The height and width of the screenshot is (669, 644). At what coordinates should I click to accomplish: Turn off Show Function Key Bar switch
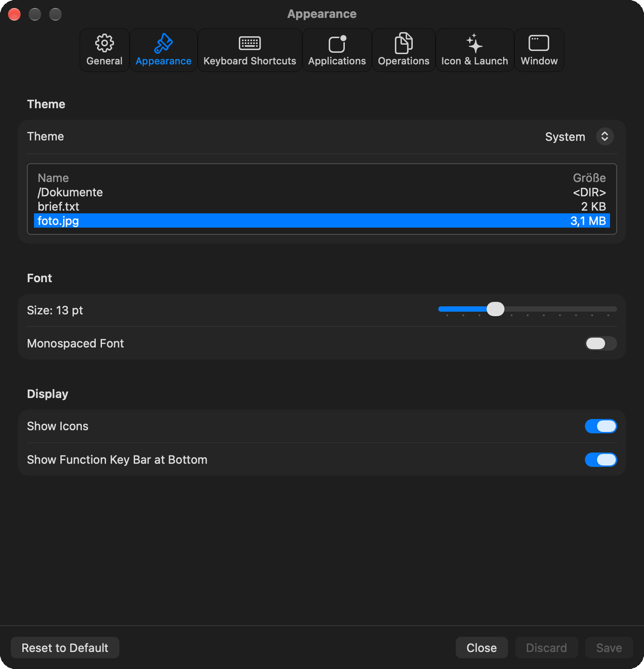click(601, 459)
